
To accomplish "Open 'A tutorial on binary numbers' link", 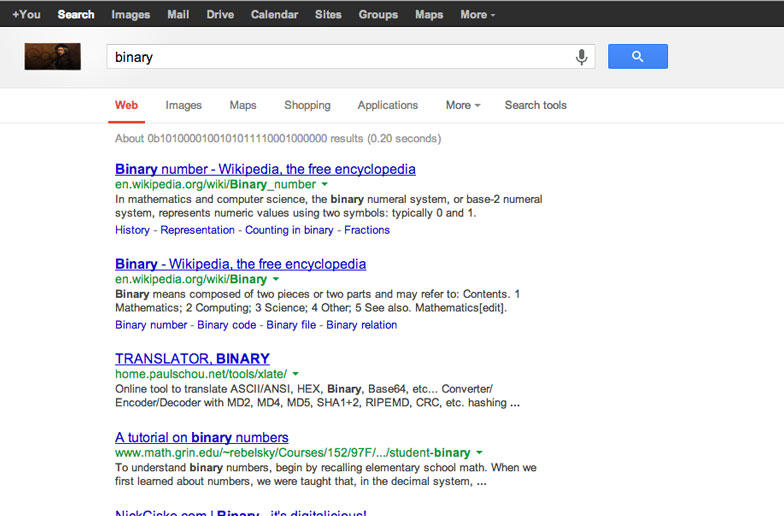I will (x=202, y=438).
